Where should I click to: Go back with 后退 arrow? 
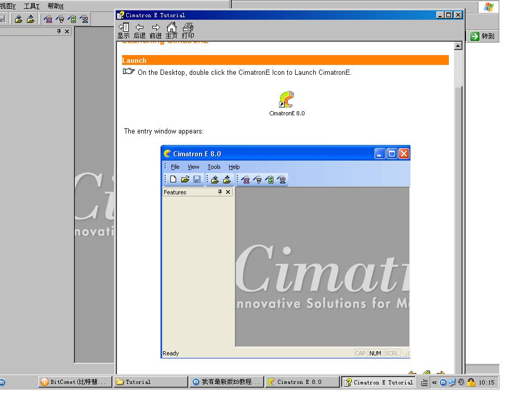pyautogui.click(x=139, y=31)
